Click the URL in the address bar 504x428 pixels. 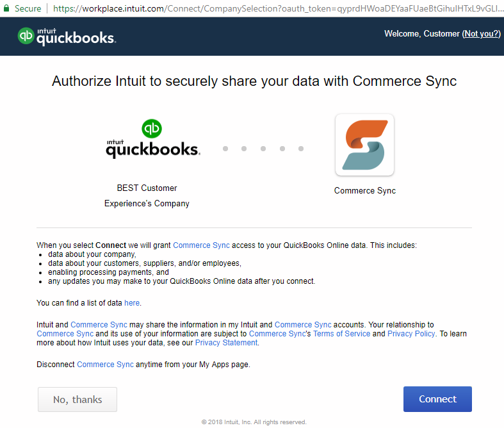277,8
